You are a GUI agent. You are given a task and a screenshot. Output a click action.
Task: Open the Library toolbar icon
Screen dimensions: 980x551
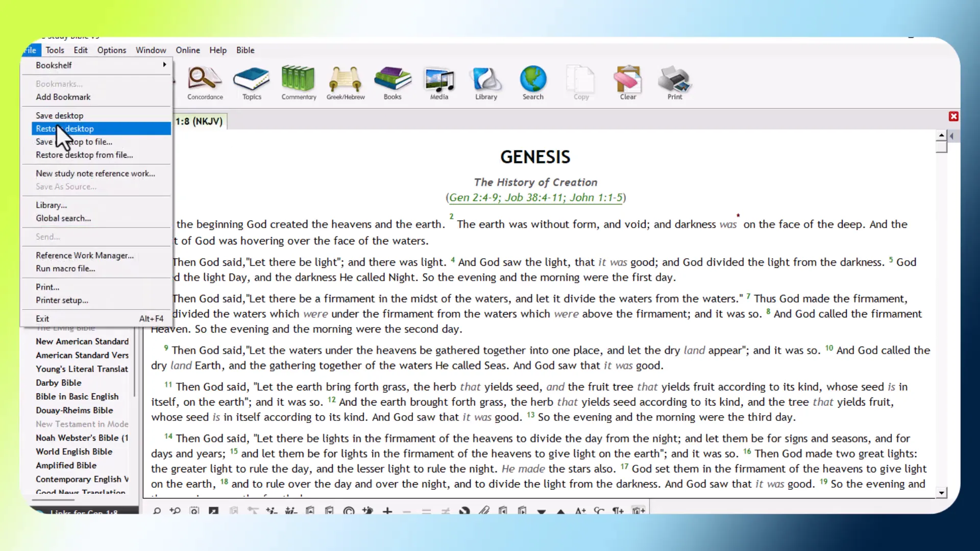coord(486,83)
